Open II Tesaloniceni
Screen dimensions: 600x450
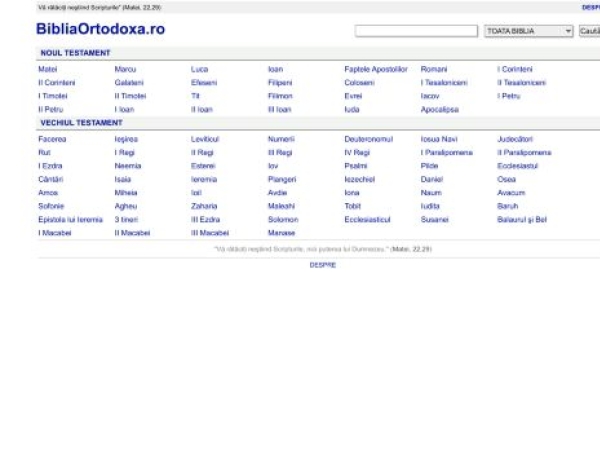tap(521, 83)
